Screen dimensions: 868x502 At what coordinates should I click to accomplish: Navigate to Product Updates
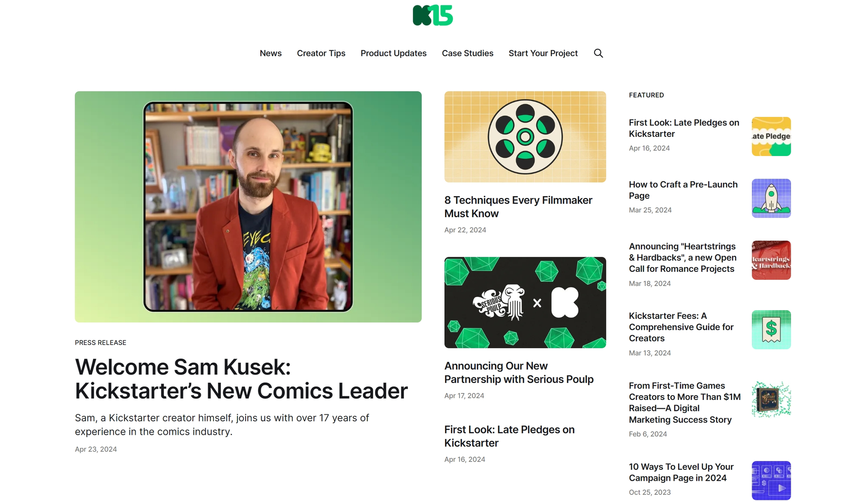click(x=394, y=53)
